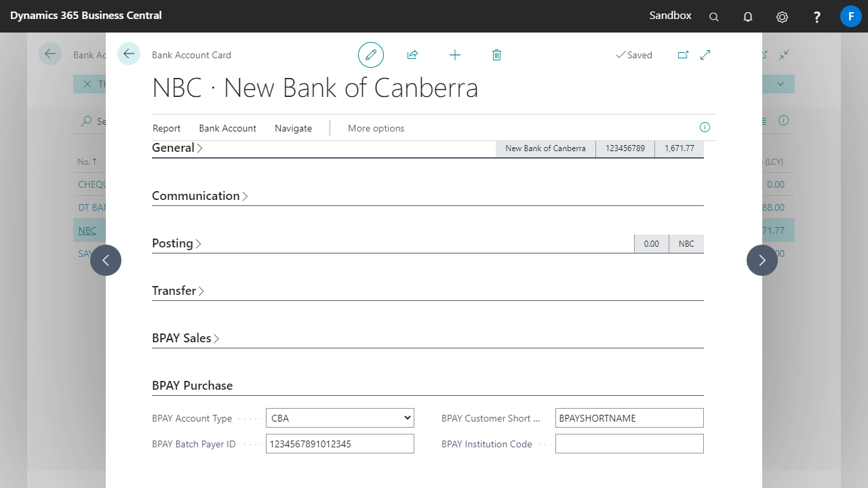The width and height of the screenshot is (868, 488).
Task: Click the '123456789' summary value
Action: (625, 148)
